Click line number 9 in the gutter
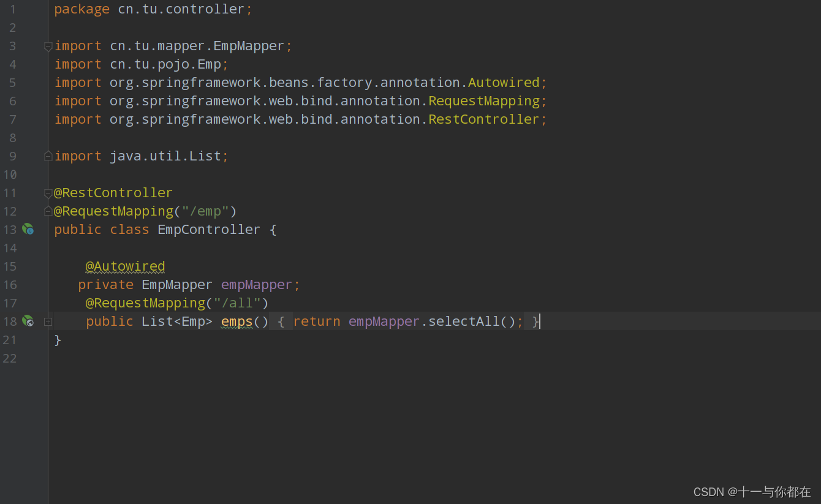This screenshot has width=821, height=504. coord(13,156)
